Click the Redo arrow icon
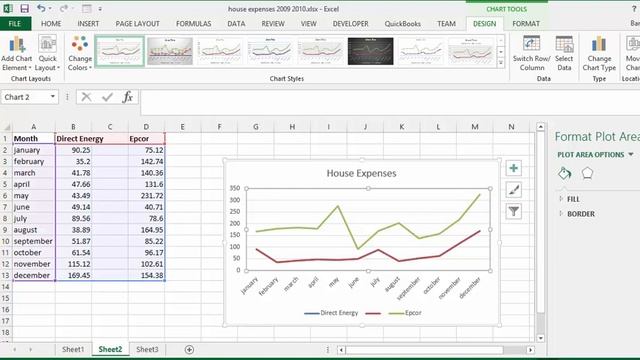 (63, 8)
